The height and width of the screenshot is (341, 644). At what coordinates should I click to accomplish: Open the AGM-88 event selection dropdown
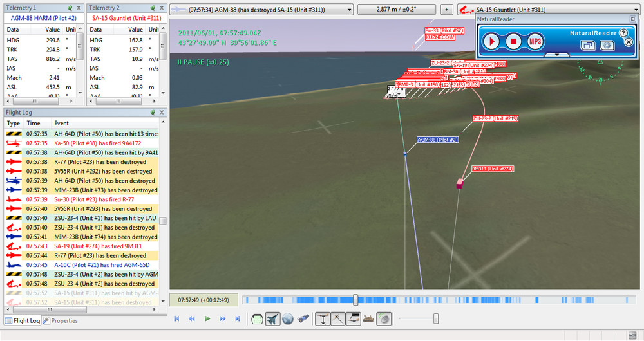pos(261,10)
